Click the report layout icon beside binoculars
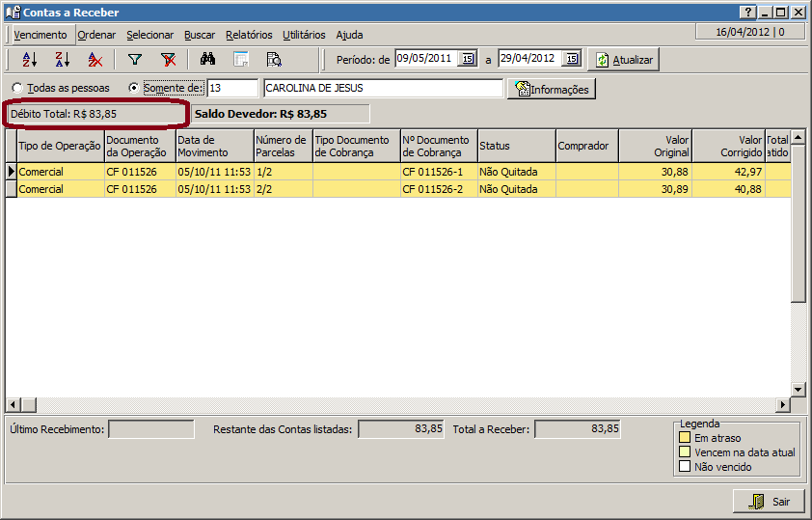 click(x=240, y=60)
